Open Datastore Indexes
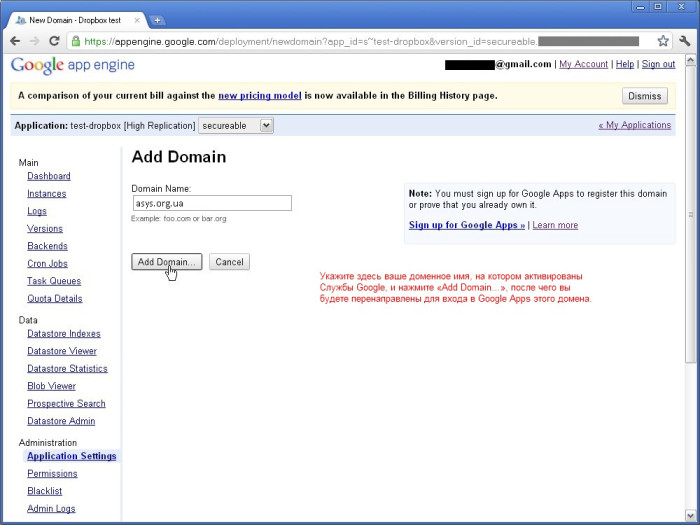Viewport: 700px width, 525px height. click(x=64, y=333)
